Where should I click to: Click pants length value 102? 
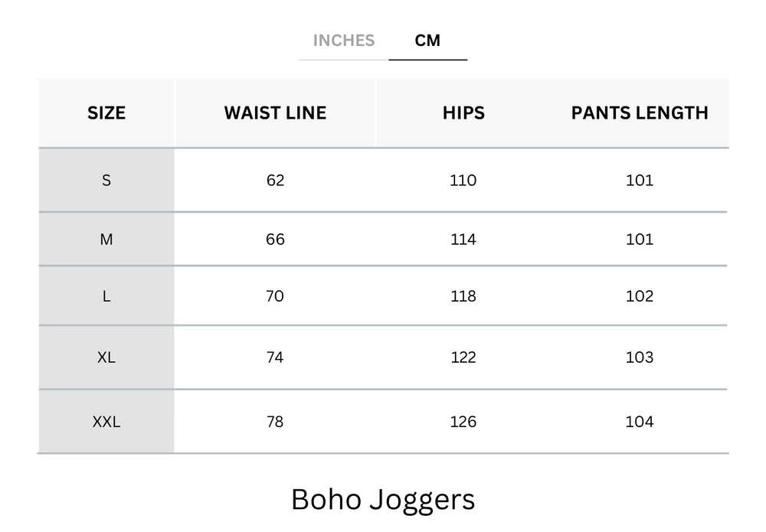tap(640, 296)
